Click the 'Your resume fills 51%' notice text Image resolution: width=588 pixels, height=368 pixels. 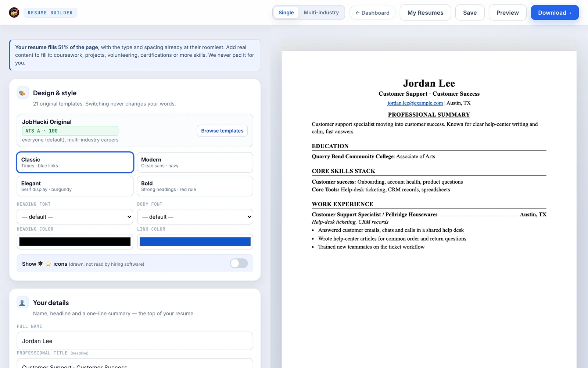click(x=135, y=55)
